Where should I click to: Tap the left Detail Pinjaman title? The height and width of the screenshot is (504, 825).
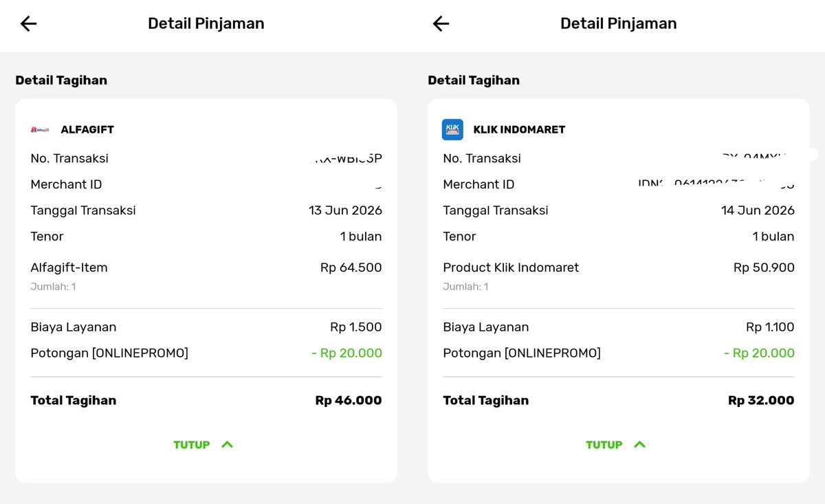click(x=206, y=23)
